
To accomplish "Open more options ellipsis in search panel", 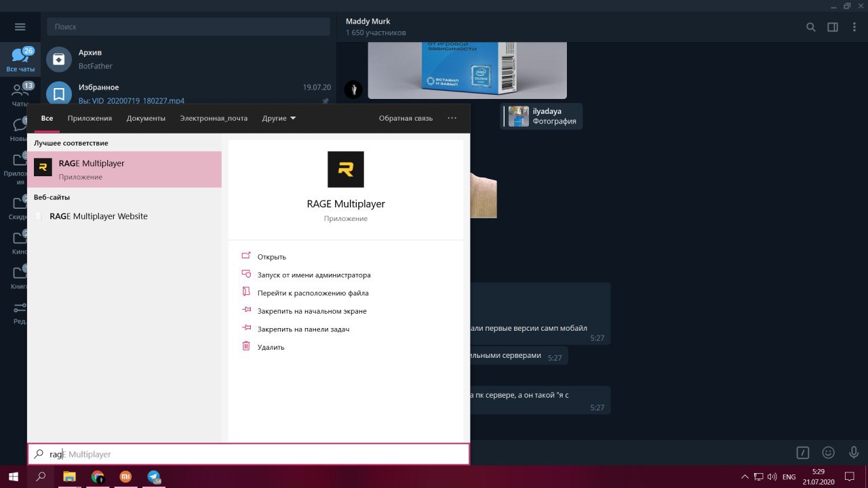I will coord(452,118).
